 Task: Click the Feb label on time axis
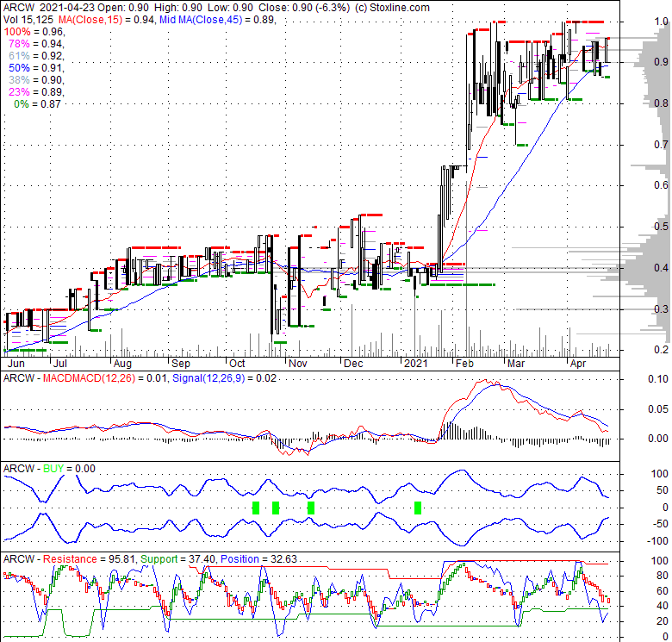(x=464, y=364)
